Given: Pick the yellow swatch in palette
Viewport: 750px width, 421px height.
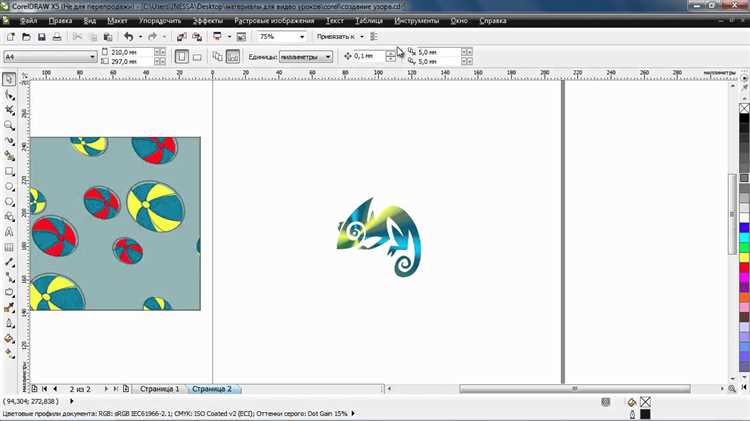Looking at the screenshot, I should (744, 258).
